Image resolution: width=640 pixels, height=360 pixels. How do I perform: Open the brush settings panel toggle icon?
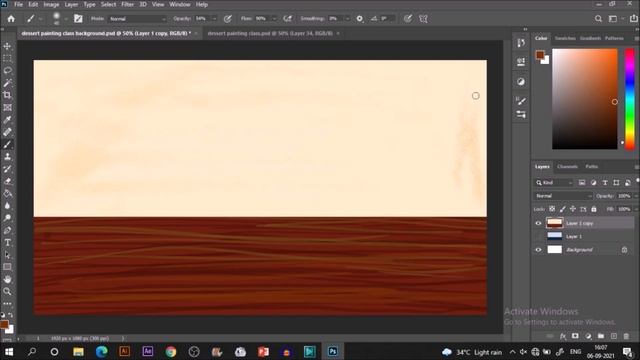point(78,19)
